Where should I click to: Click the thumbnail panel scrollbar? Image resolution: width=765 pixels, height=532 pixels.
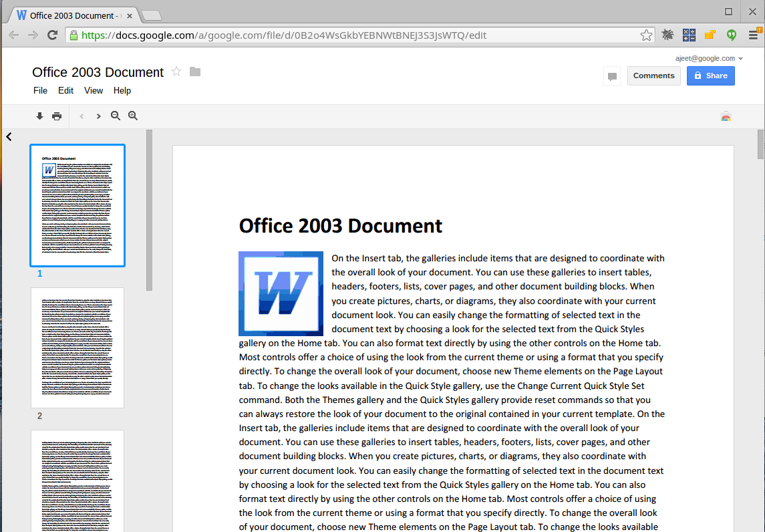(149, 211)
